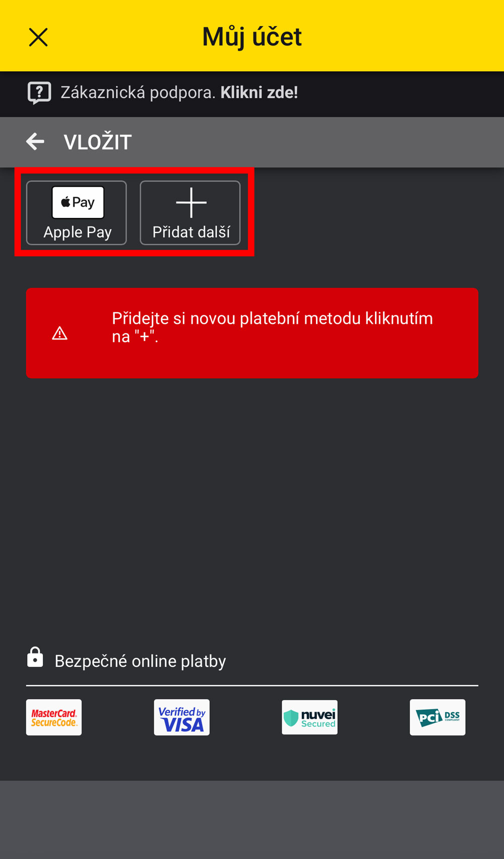Select the Apple Pay logo badge

click(x=78, y=202)
